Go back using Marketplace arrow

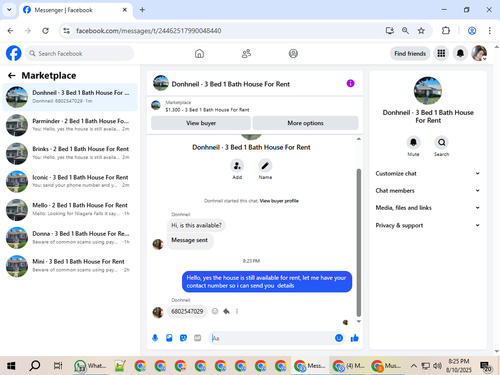(12, 76)
